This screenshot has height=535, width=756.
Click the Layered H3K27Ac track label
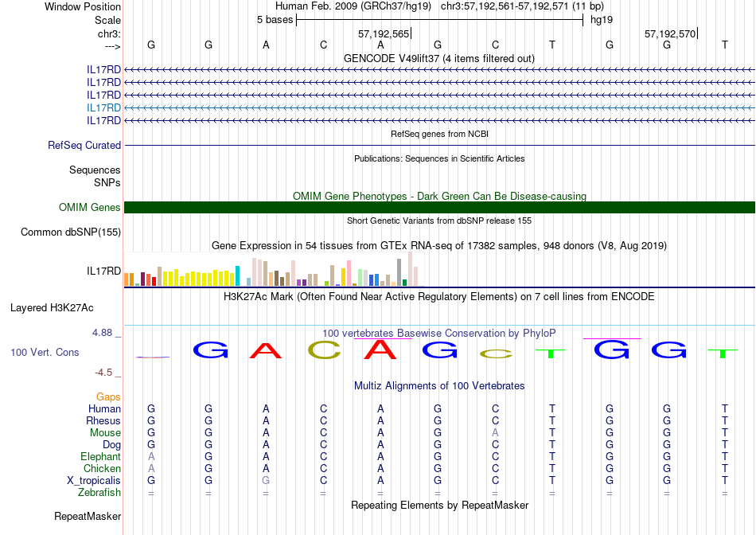click(x=52, y=308)
